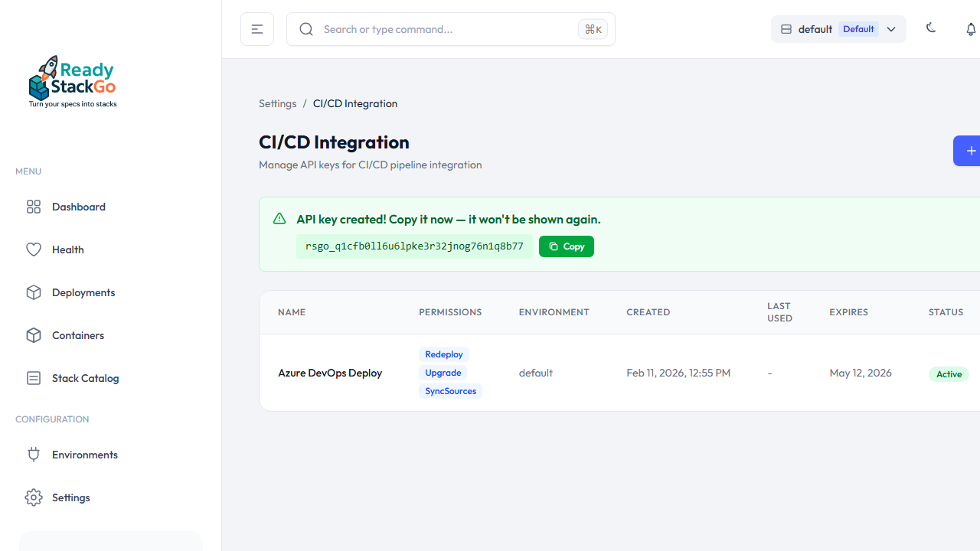Screen dimensions: 980x551
Task: Toggle dark mode moon icon
Action: [x=931, y=28]
